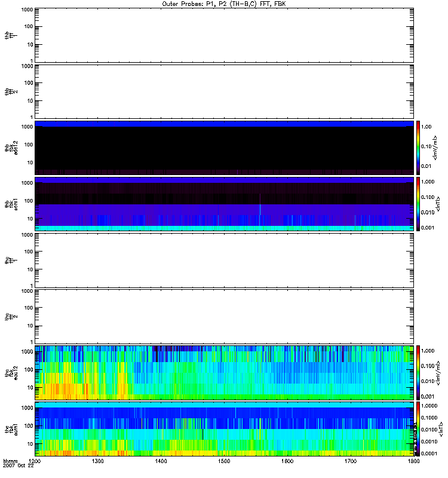448x478 pixels.
Task: Select the first empty thc FFT panel
Action: pyautogui.click(x=224, y=260)
